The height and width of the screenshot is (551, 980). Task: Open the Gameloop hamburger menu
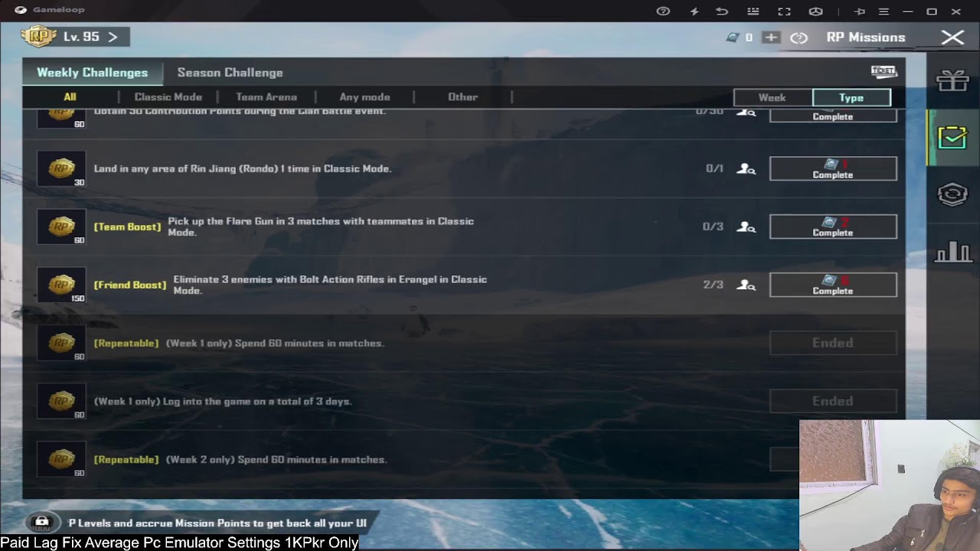[884, 11]
